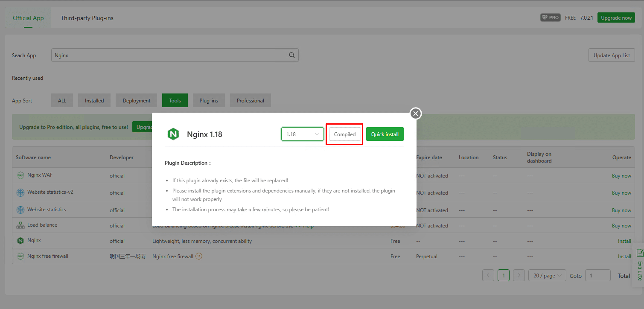This screenshot has width=644, height=309.
Task: Filter apps by Deployment
Action: (x=137, y=101)
